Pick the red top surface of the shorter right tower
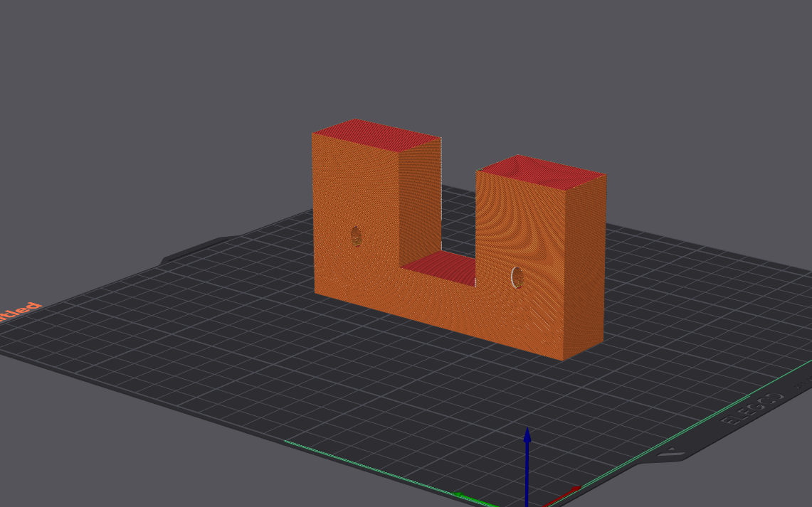This screenshot has height=507, width=812. coord(542,172)
